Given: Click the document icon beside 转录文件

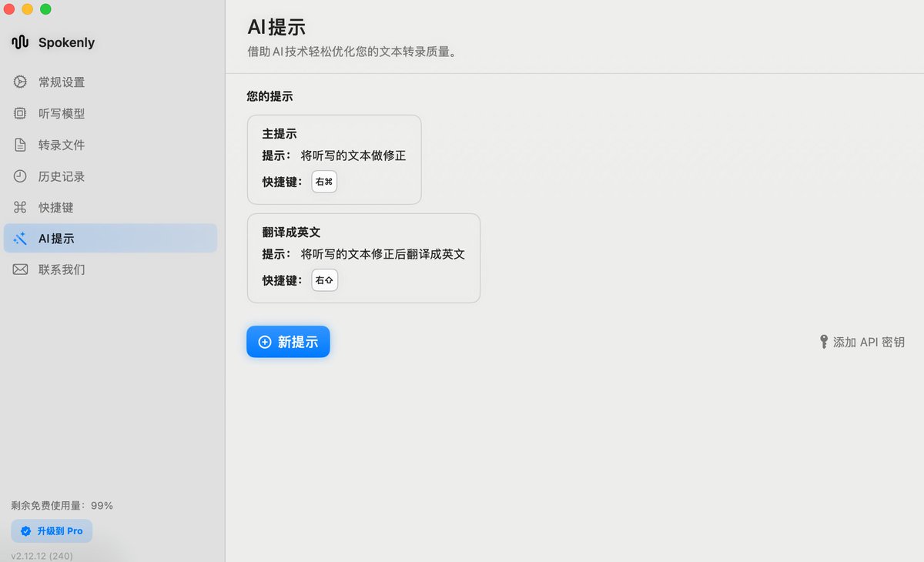Looking at the screenshot, I should (20, 145).
